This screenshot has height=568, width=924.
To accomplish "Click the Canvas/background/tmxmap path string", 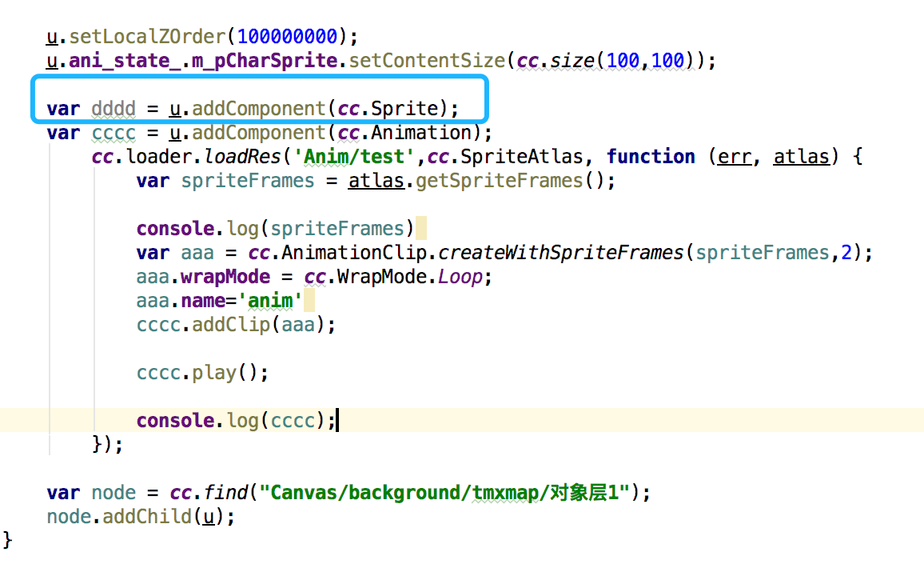I will coord(444,493).
